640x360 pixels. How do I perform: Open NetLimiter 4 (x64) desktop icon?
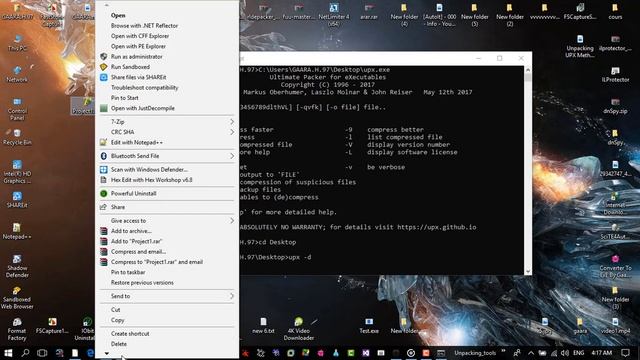[334, 15]
